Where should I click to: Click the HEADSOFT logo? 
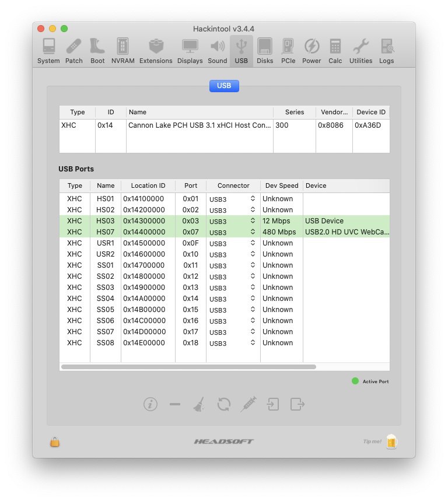(x=223, y=442)
